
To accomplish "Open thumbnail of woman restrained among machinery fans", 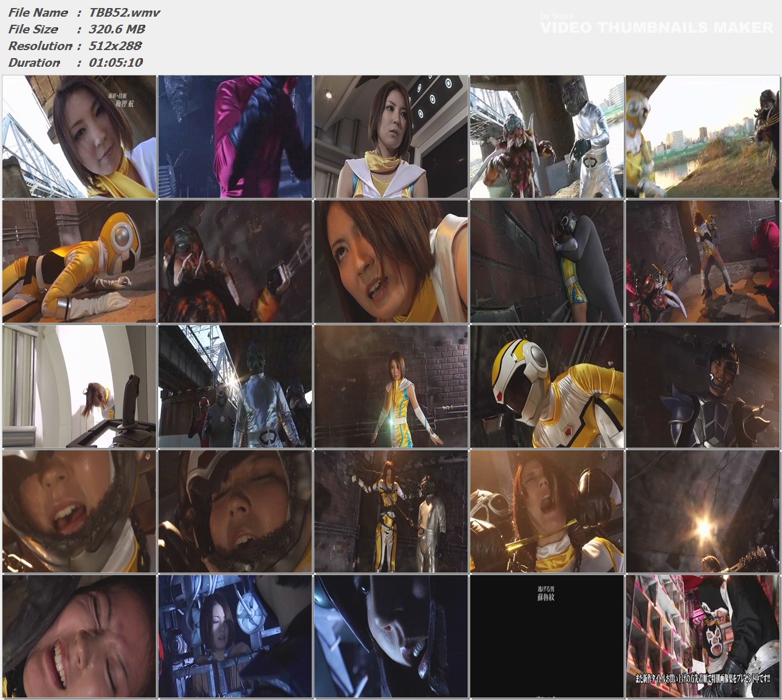I will pos(235,636).
